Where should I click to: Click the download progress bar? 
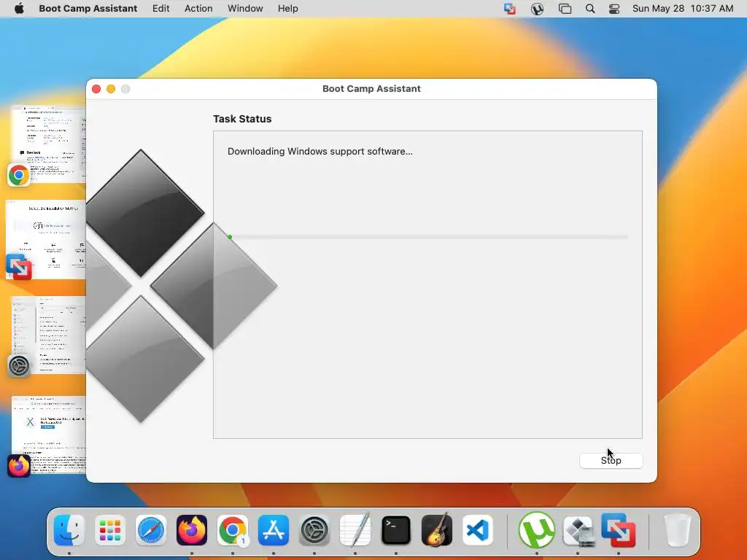tap(427, 237)
